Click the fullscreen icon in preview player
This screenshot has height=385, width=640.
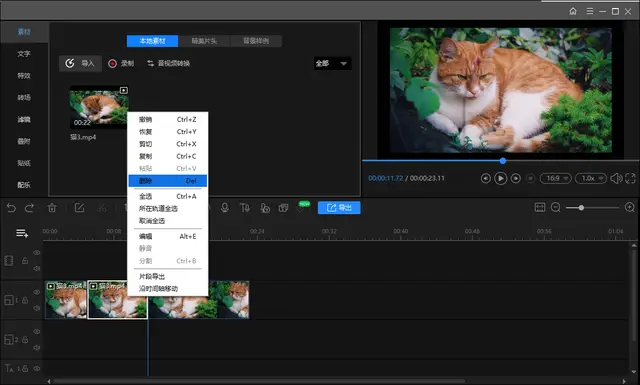[x=630, y=178]
